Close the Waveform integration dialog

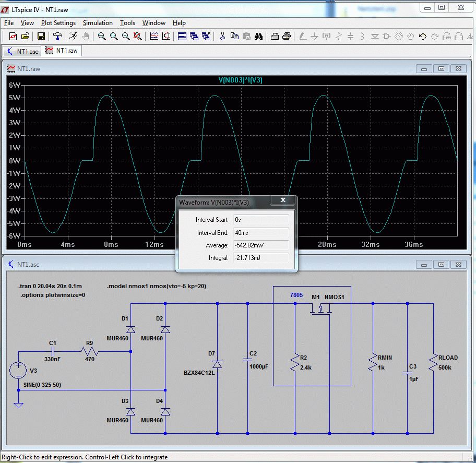(x=283, y=200)
